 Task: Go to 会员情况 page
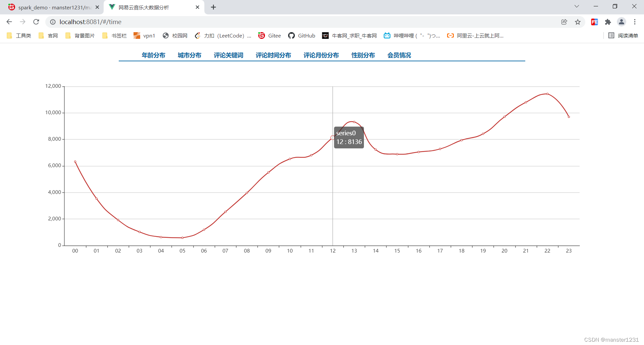point(399,55)
